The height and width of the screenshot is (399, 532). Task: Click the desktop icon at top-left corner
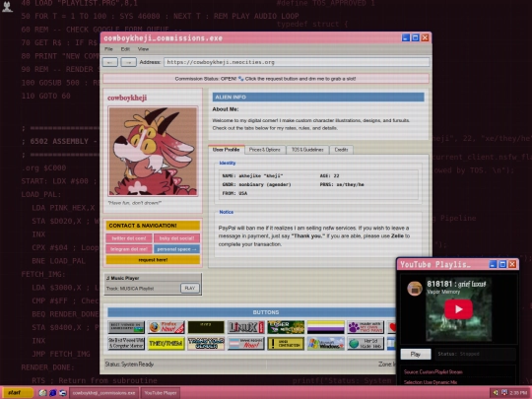7,7
